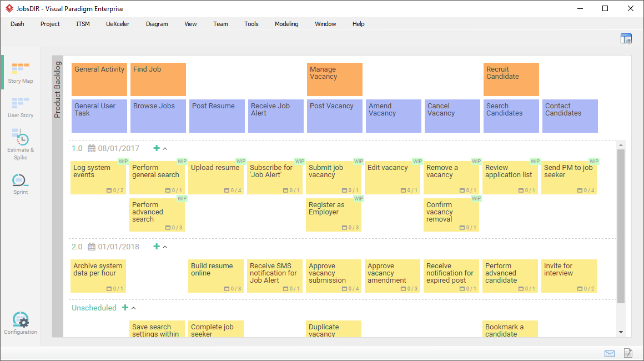644x361 pixels.
Task: Add a story to release 1.0
Action: tap(157, 148)
